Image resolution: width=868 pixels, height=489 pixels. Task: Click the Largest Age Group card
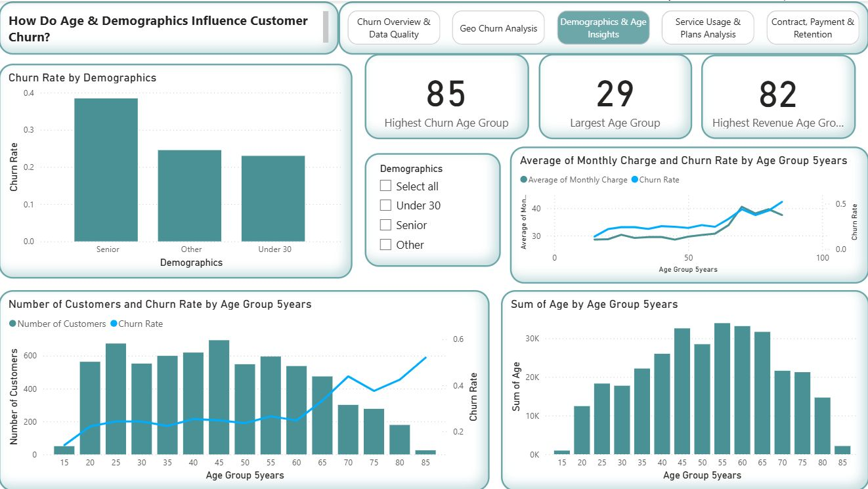tap(615, 96)
